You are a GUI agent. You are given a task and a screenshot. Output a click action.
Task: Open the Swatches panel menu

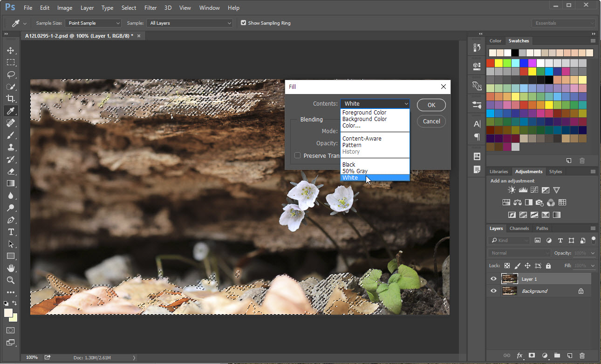click(593, 41)
